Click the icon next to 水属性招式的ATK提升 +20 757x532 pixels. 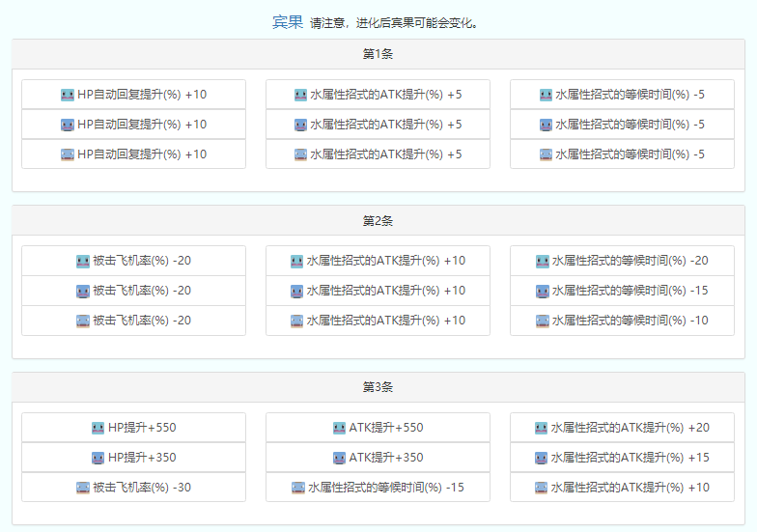point(542,428)
